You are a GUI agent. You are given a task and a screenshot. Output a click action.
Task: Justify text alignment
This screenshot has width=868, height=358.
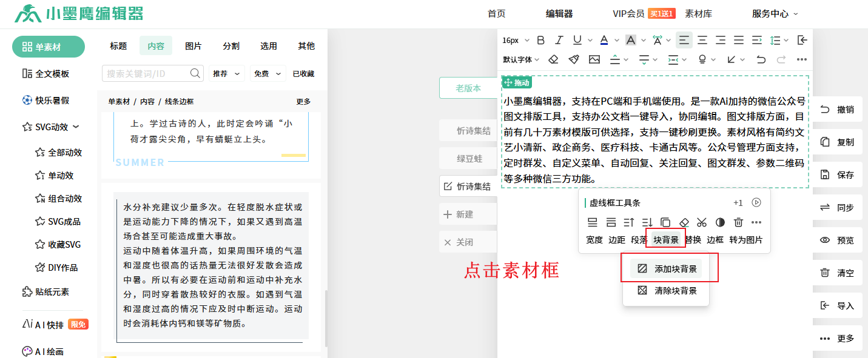[739, 40]
